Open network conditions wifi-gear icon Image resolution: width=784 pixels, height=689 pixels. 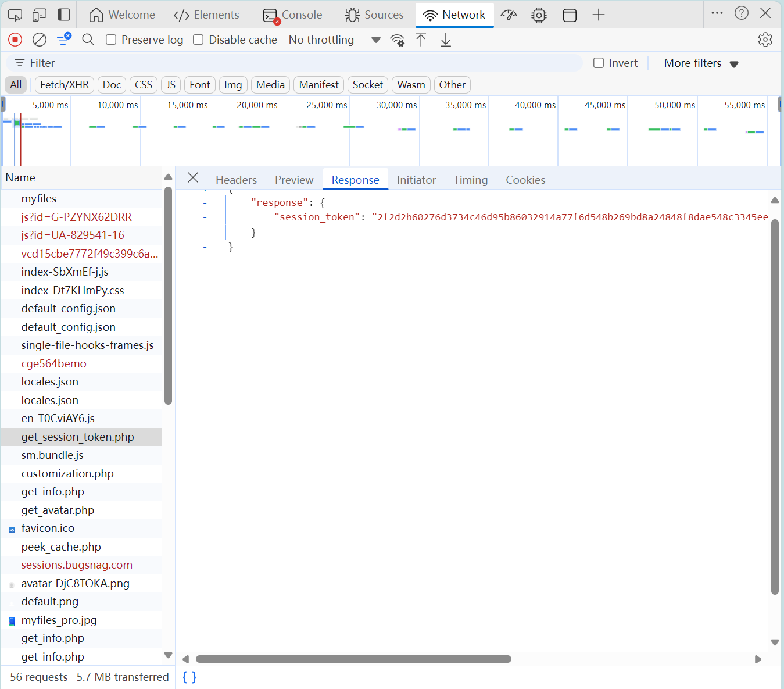[x=398, y=40]
